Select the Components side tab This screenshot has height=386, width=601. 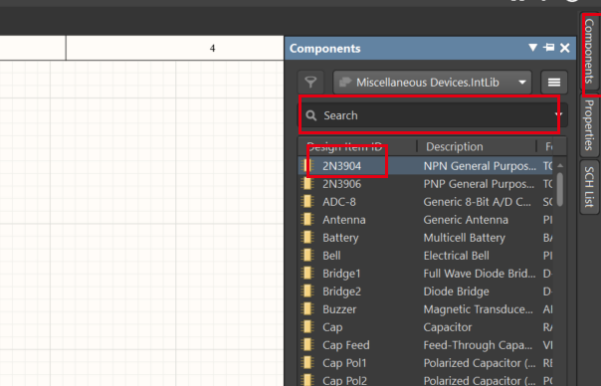pyautogui.click(x=590, y=52)
